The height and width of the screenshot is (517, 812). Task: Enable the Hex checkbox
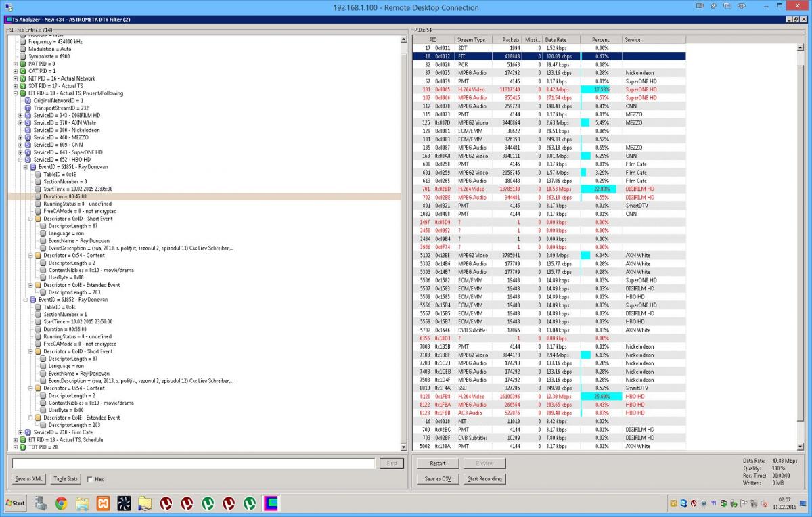(x=90, y=479)
